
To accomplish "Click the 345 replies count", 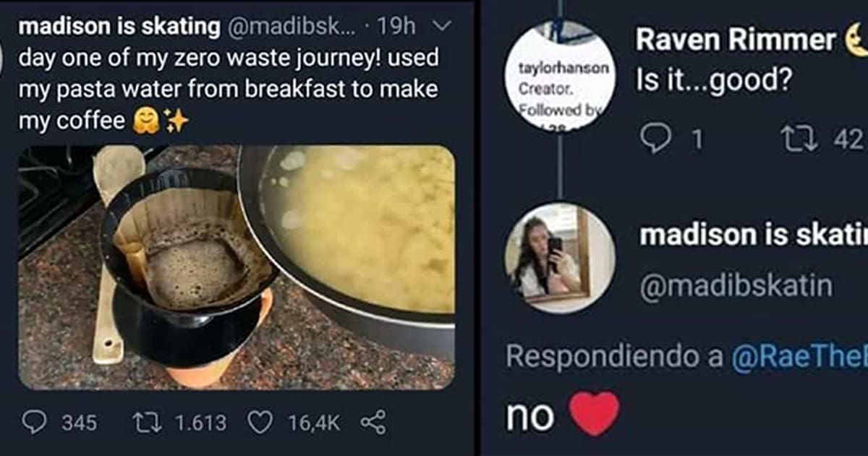I will click(79, 423).
